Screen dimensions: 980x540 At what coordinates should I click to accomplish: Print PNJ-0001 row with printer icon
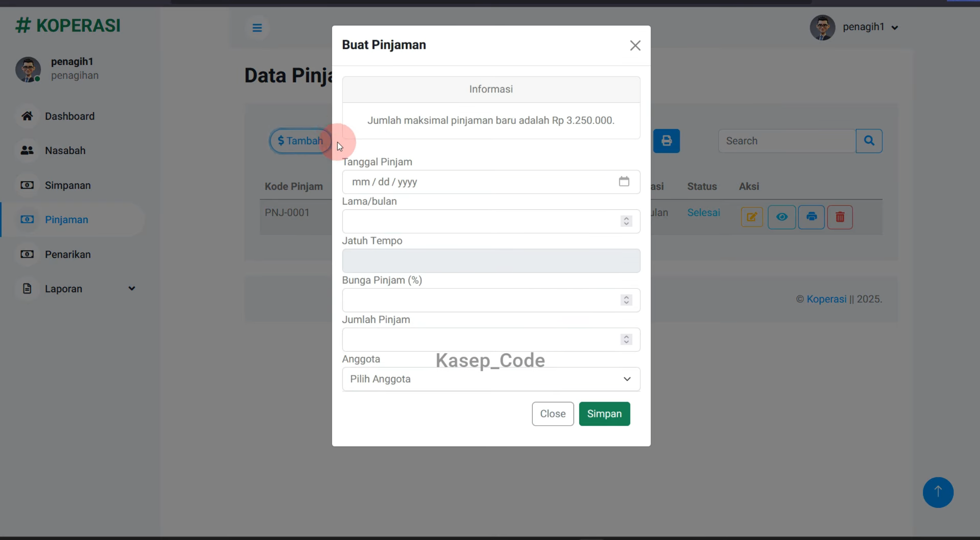(x=811, y=217)
